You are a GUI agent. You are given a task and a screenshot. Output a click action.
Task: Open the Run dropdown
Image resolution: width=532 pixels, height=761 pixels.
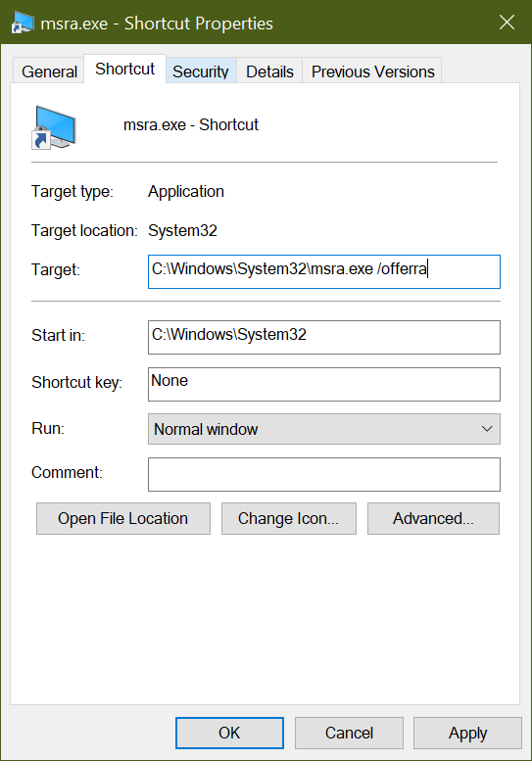pos(323,429)
